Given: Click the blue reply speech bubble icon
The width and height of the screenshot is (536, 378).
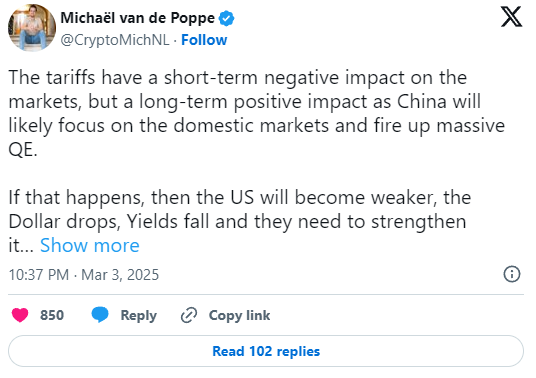Looking at the screenshot, I should tap(100, 314).
